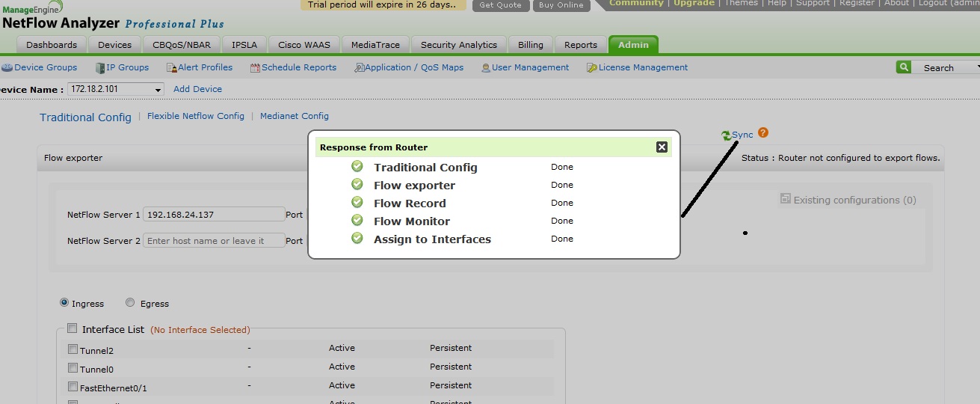980x404 pixels.
Task: Click the Sync link
Action: pyautogui.click(x=742, y=135)
